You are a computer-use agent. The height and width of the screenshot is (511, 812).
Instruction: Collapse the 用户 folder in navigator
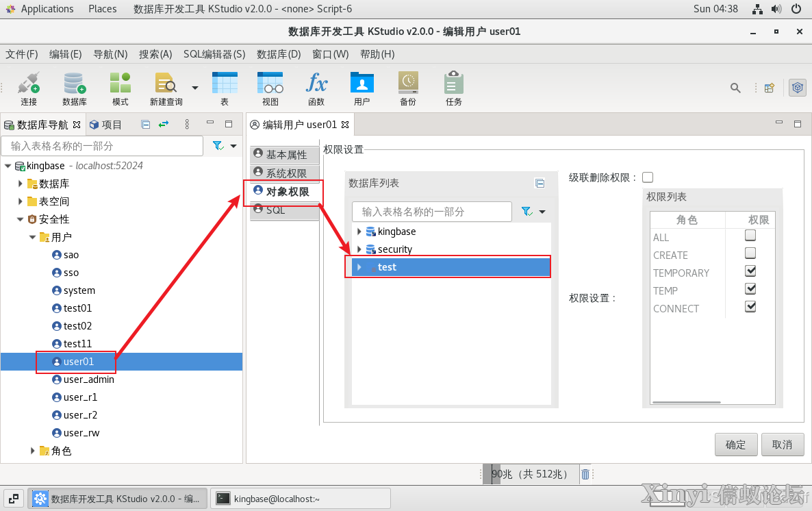[33, 237]
